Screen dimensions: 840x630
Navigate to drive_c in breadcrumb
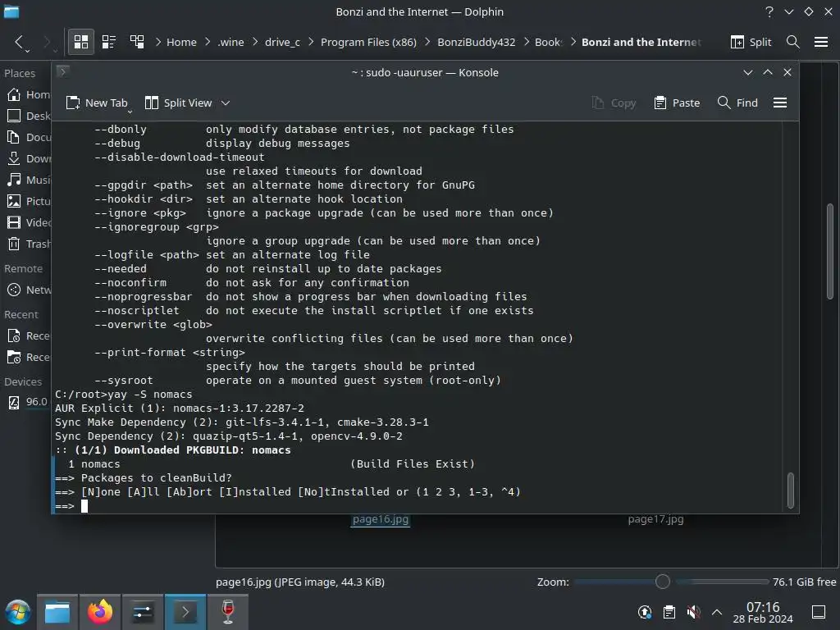[282, 42]
